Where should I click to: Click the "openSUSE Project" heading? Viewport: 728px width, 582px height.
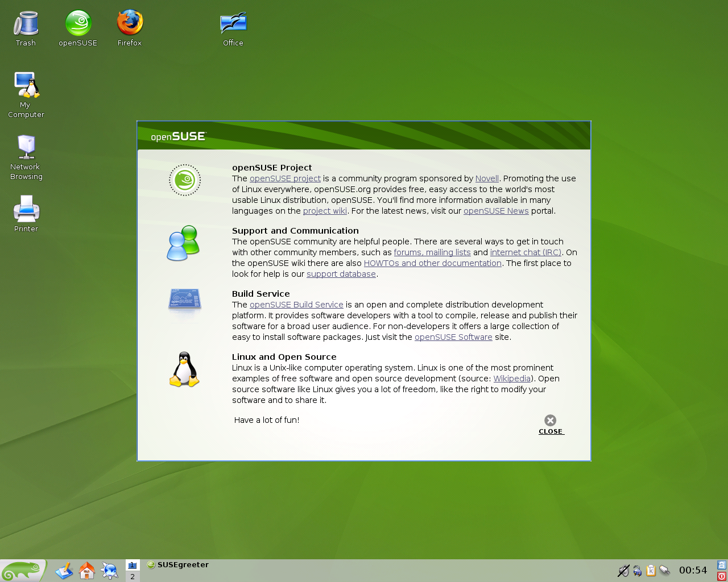272,168
